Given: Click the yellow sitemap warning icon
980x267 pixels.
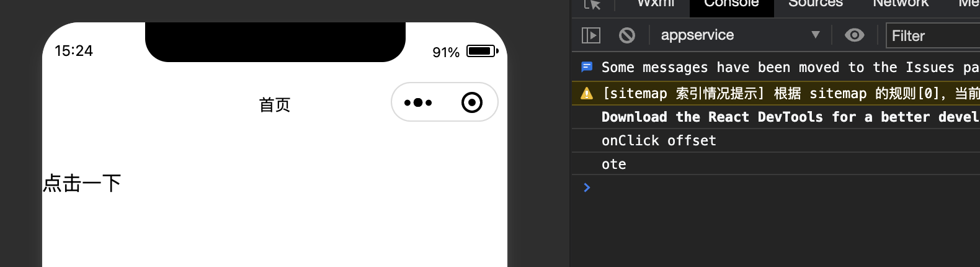Looking at the screenshot, I should (x=586, y=94).
